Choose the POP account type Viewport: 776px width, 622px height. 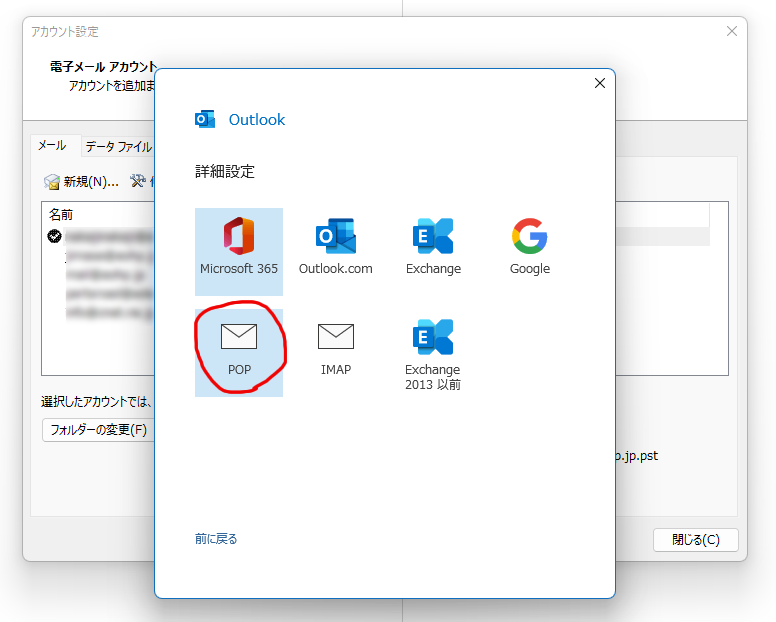(x=239, y=353)
